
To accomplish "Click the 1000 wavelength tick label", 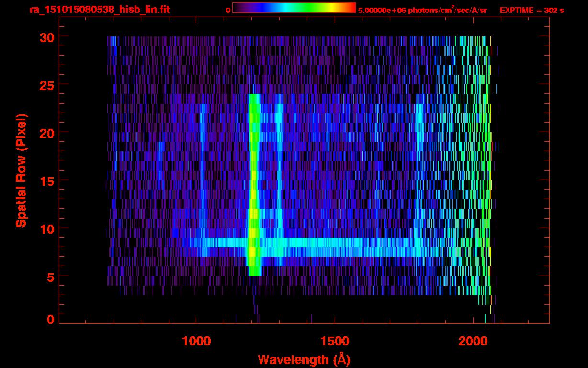I will pyautogui.click(x=196, y=341).
